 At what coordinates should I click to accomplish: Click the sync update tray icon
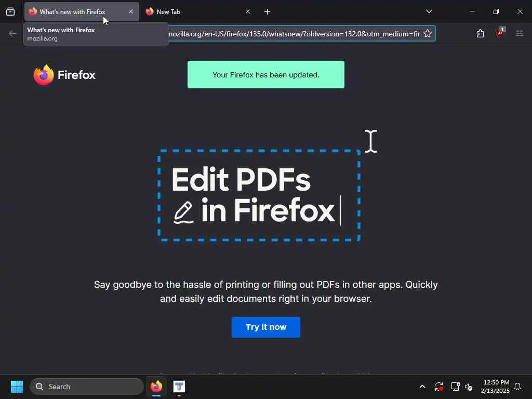pyautogui.click(x=438, y=387)
